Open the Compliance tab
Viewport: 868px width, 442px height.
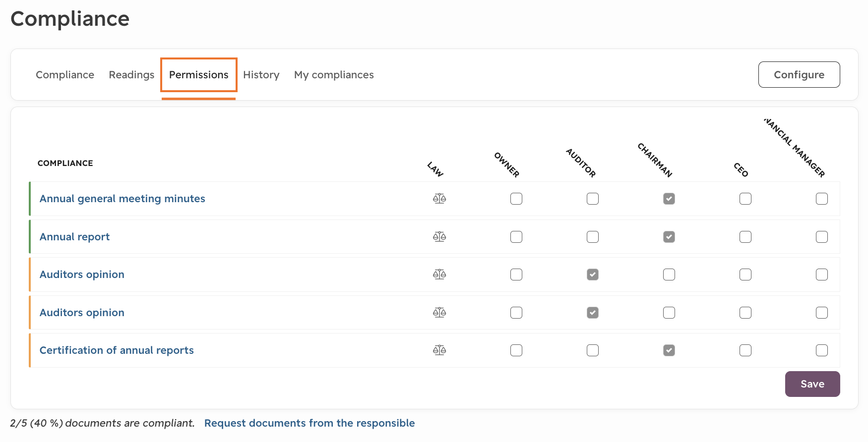(65, 75)
